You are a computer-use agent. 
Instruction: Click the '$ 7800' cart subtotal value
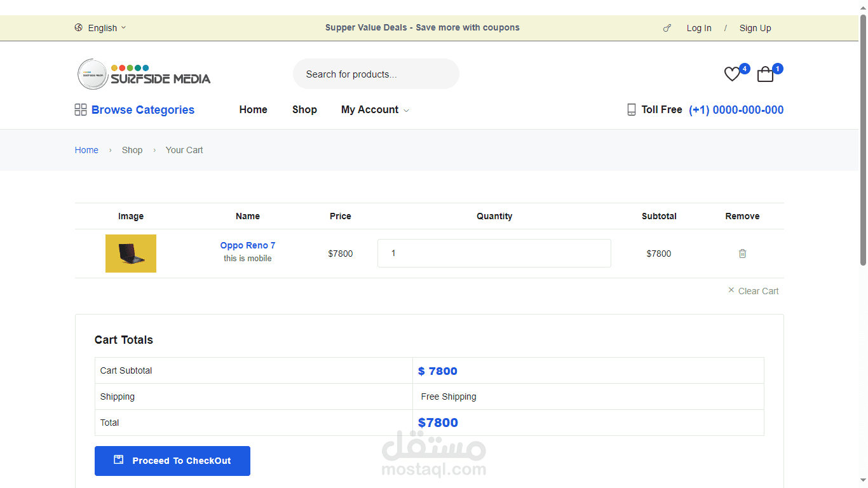438,371
